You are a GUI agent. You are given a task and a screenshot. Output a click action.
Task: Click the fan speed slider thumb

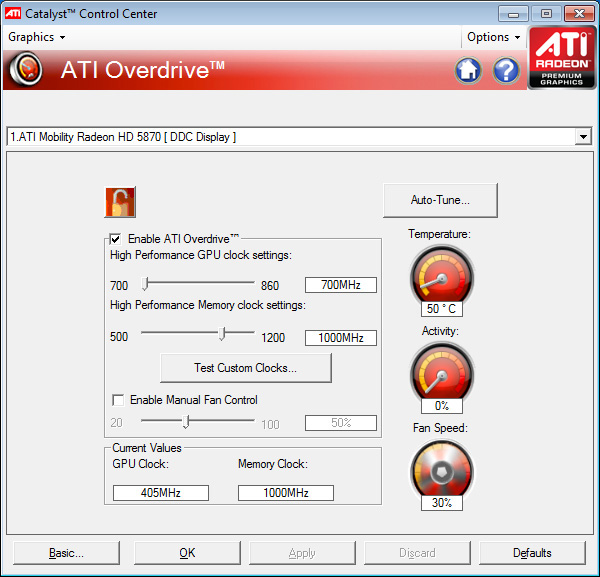click(186, 421)
